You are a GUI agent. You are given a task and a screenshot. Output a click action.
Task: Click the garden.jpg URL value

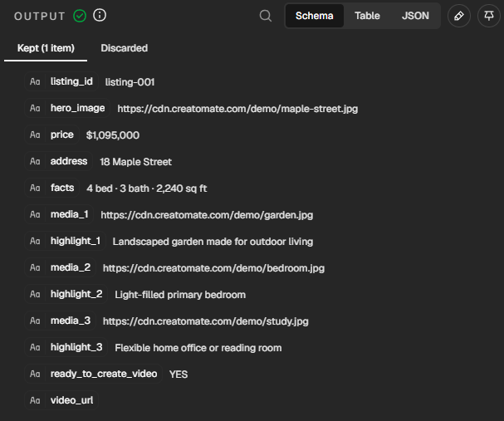[207, 215]
